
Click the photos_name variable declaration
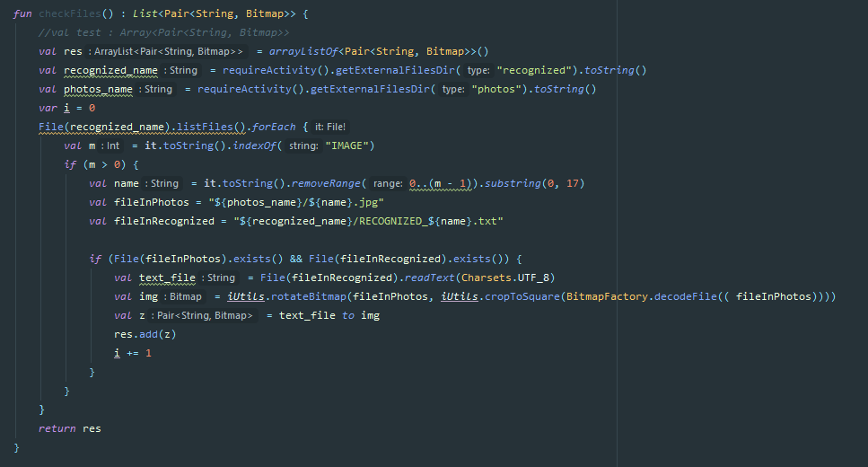pos(98,89)
